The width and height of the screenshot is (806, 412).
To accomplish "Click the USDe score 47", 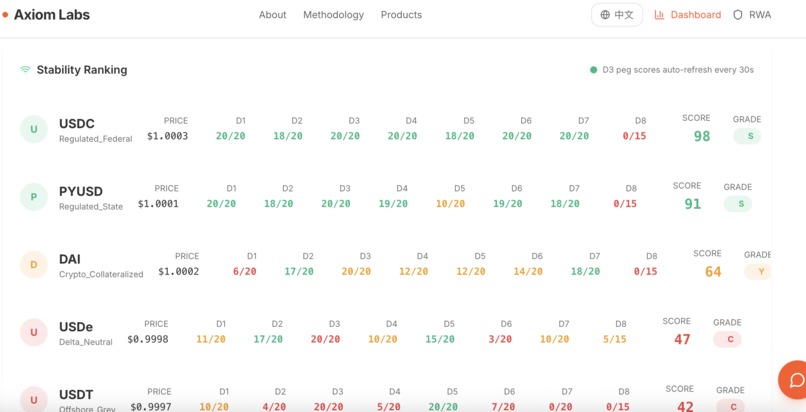I will click(682, 340).
